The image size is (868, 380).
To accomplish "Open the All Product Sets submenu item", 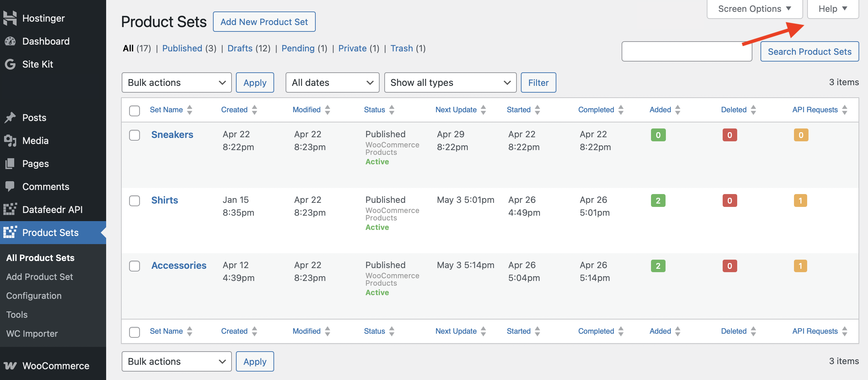I will (40, 258).
